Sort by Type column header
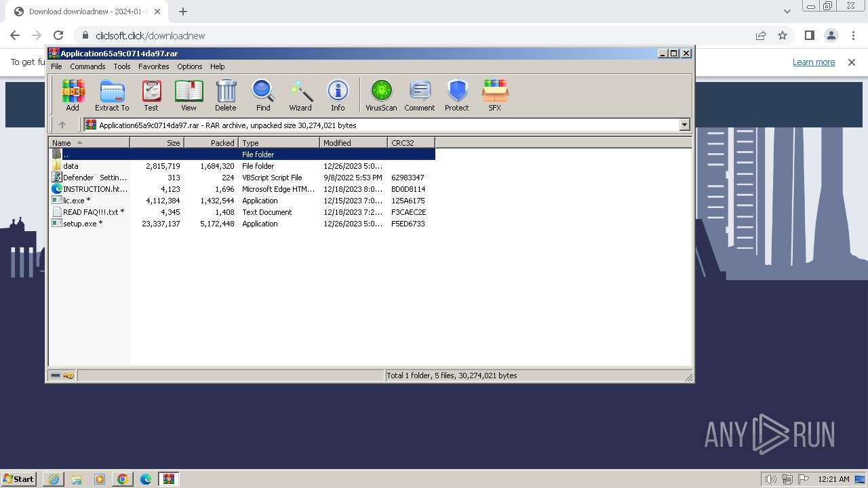Viewport: 868px width, 488px height. [279, 142]
